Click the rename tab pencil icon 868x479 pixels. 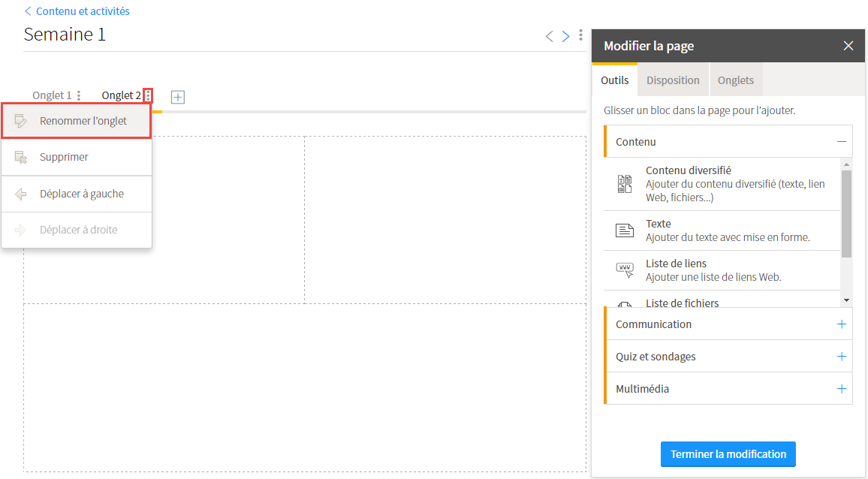click(x=20, y=121)
